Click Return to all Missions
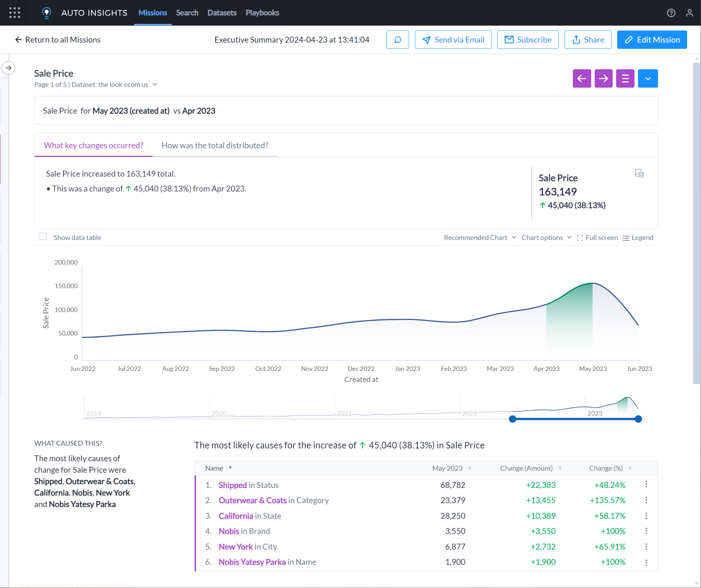 (x=57, y=39)
